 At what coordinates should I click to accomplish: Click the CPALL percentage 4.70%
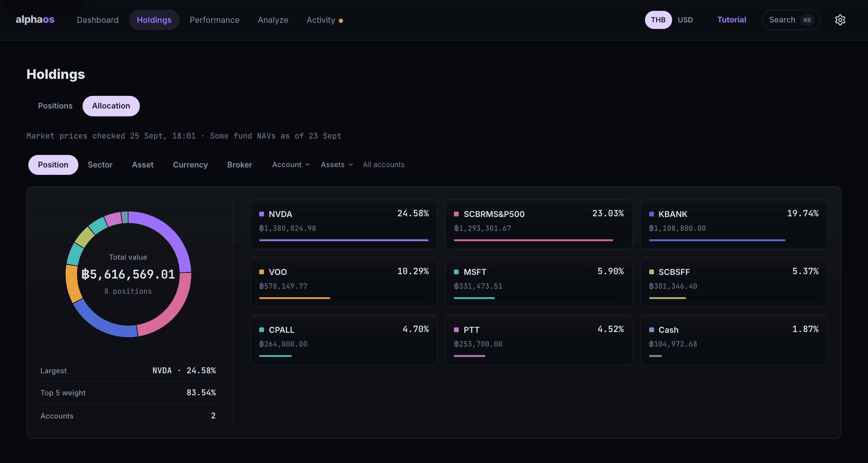click(416, 329)
